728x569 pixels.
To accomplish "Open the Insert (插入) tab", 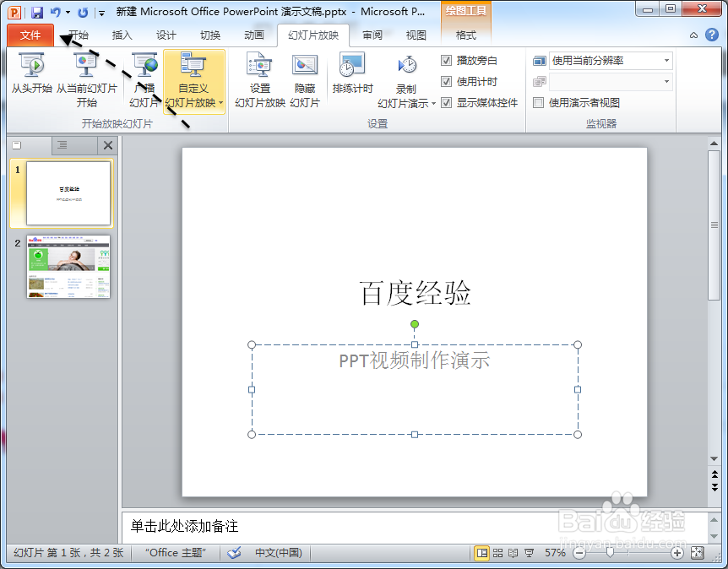I will [x=122, y=35].
